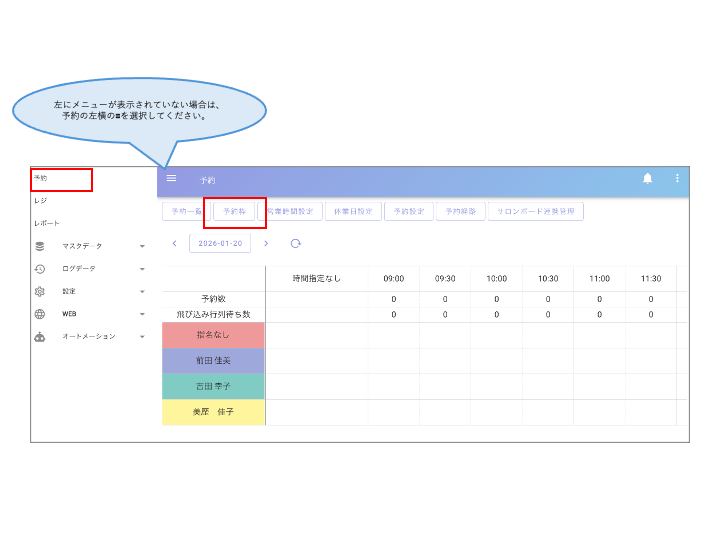Click the 2026-01-20 date field
This screenshot has width=720, height=540.
point(220,243)
